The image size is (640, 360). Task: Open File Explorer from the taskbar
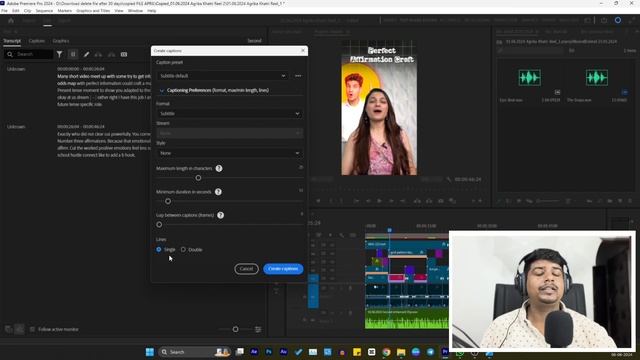coord(401,352)
